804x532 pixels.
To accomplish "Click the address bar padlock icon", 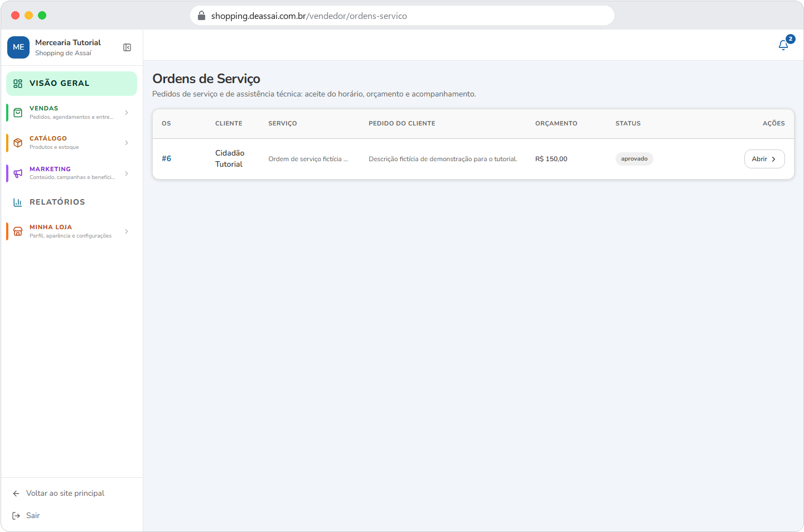I will tap(202, 16).
